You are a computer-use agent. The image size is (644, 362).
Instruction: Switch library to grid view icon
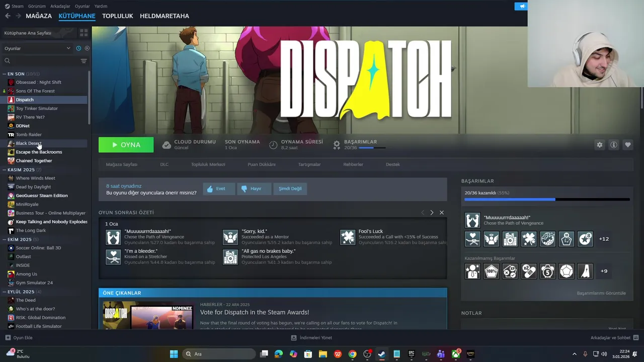[84, 33]
